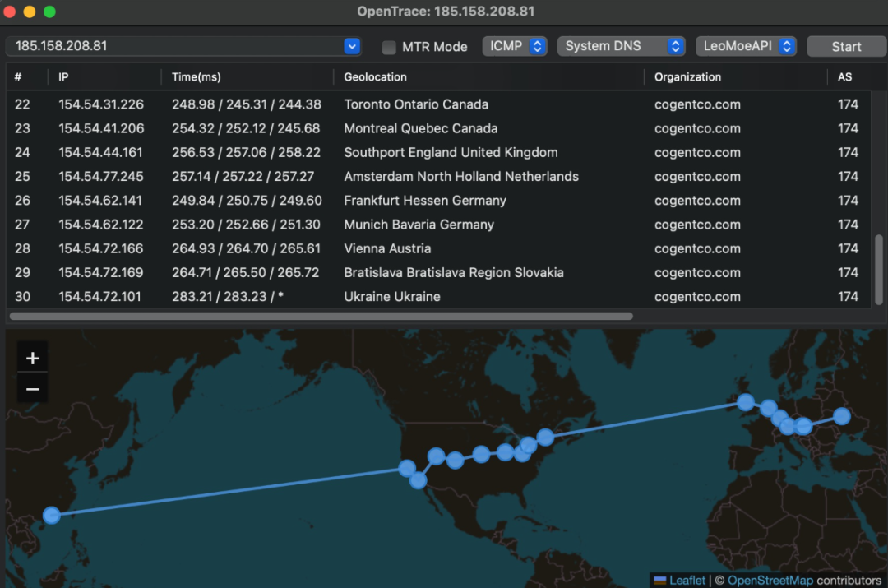Open the ICMP protocol dropdown

pos(514,46)
